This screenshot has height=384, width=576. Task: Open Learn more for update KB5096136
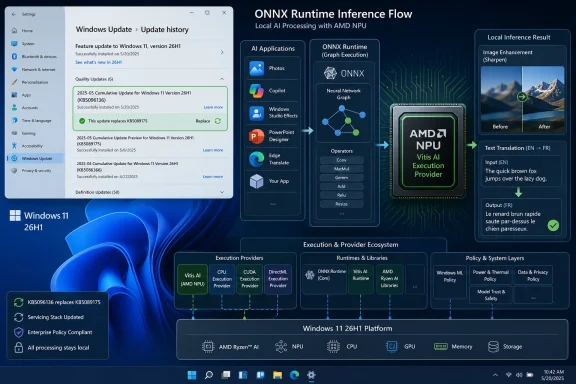coord(213,107)
